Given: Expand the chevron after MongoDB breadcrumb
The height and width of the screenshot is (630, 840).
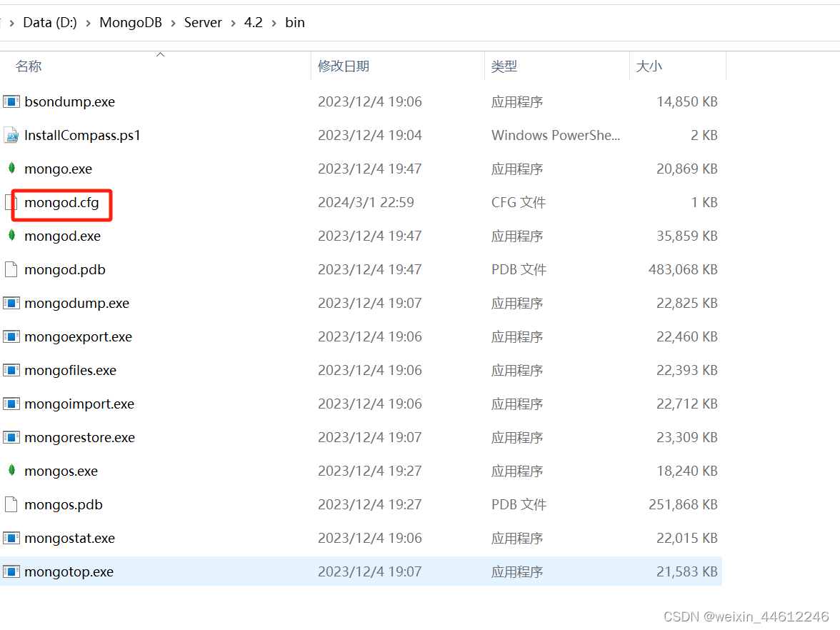Looking at the screenshot, I should 173,23.
